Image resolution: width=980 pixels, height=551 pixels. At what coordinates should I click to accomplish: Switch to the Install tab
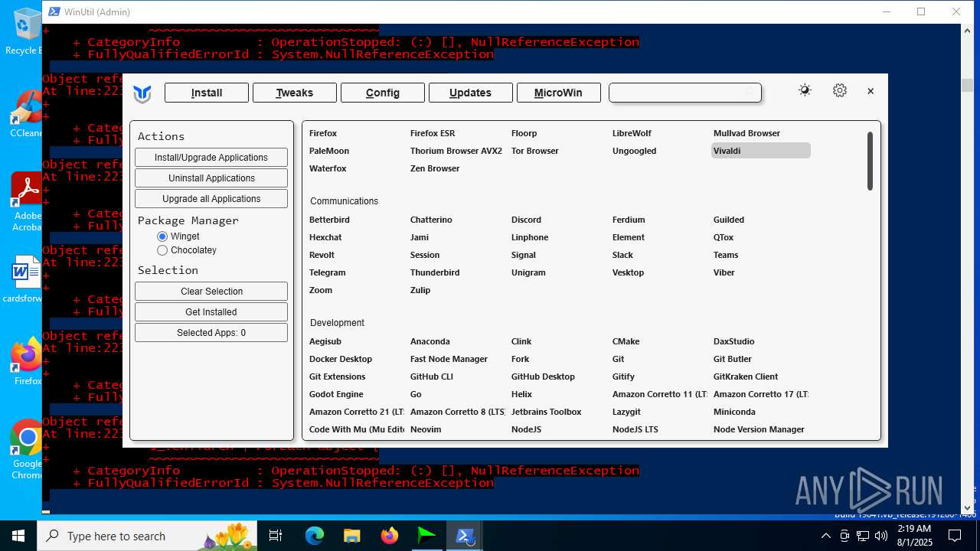207,93
